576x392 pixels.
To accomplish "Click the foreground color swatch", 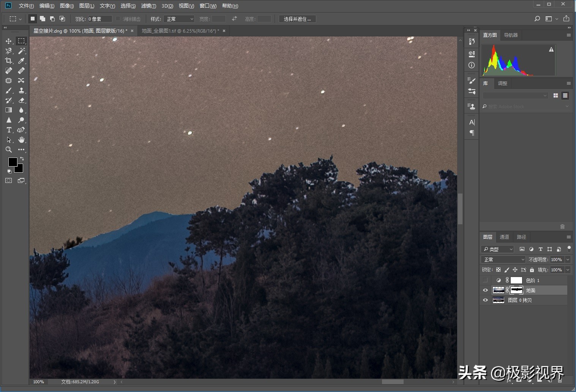I will [x=12, y=162].
